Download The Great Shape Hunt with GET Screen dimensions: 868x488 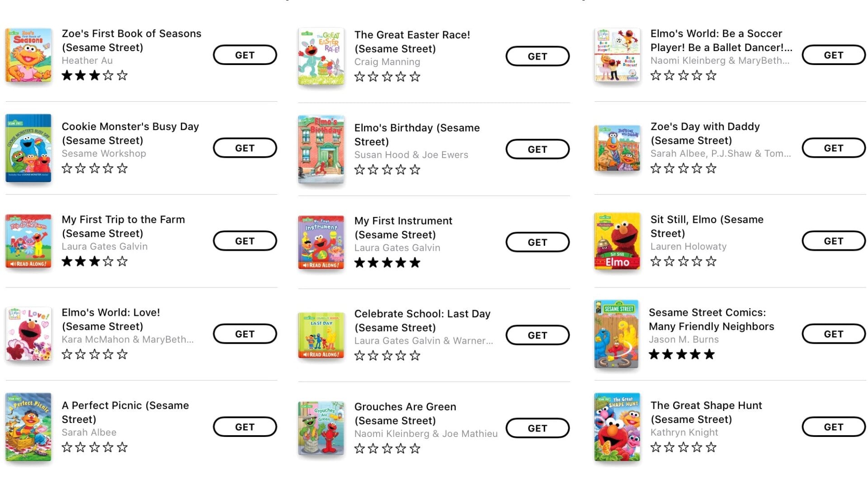833,427
